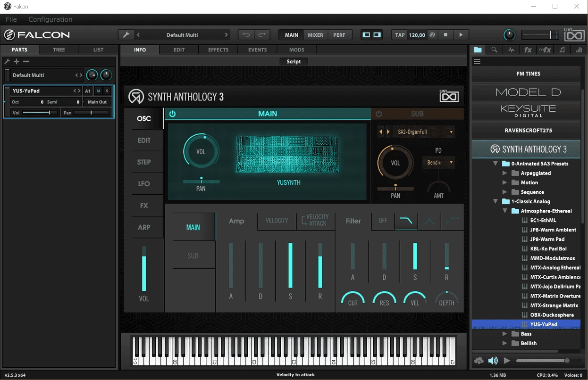588x380 pixels.
Task: Expand the Bass folder
Action: pos(505,334)
